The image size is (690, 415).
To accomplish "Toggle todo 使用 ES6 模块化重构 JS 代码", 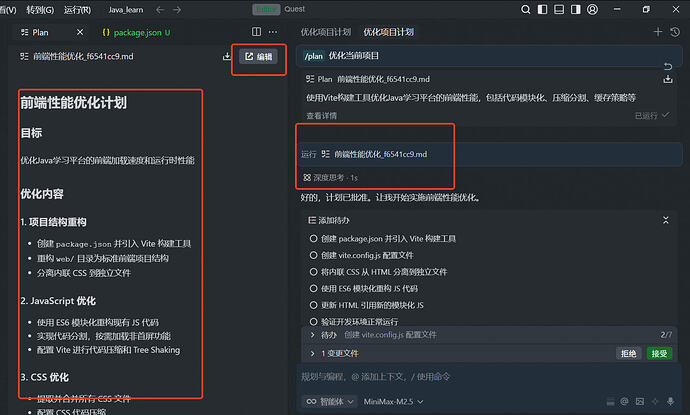I will (313, 289).
